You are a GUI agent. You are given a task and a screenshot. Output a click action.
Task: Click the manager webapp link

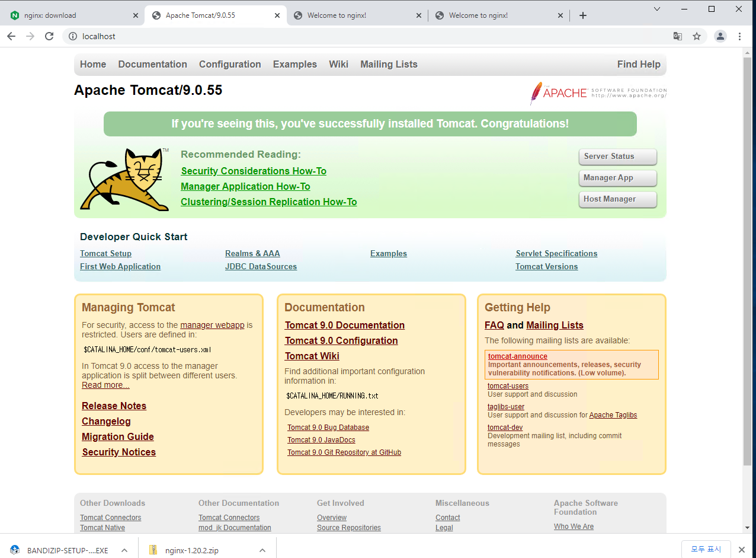click(x=212, y=325)
